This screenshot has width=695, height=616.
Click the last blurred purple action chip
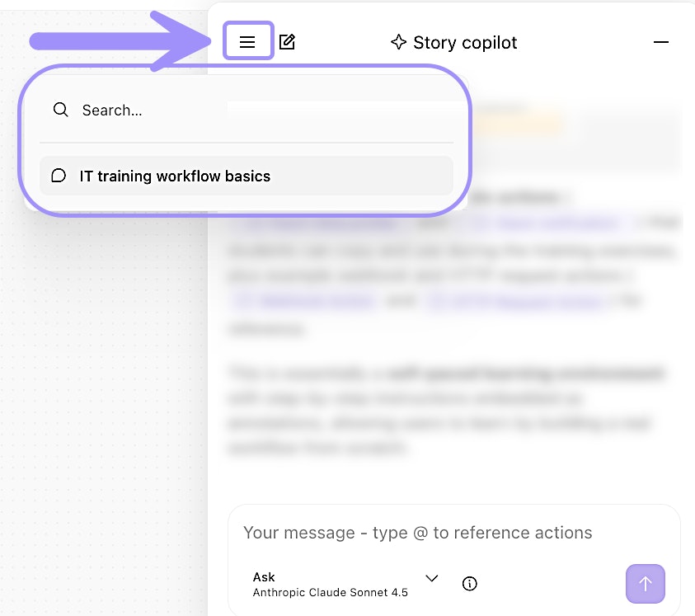coord(515,302)
